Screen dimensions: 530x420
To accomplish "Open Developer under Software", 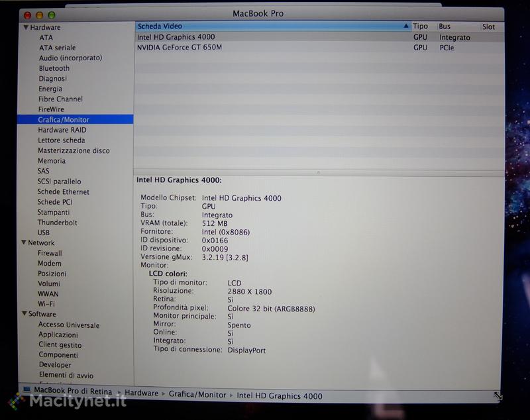I will point(55,364).
